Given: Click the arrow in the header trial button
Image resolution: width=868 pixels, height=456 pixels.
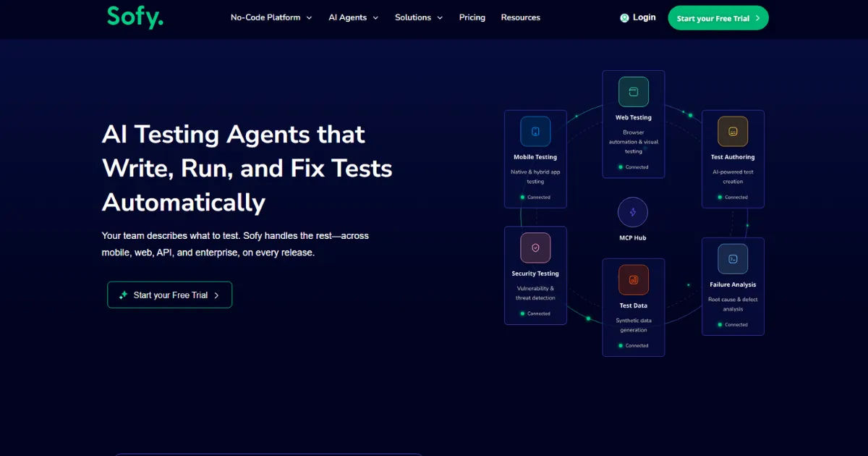Looking at the screenshot, I should click(757, 18).
